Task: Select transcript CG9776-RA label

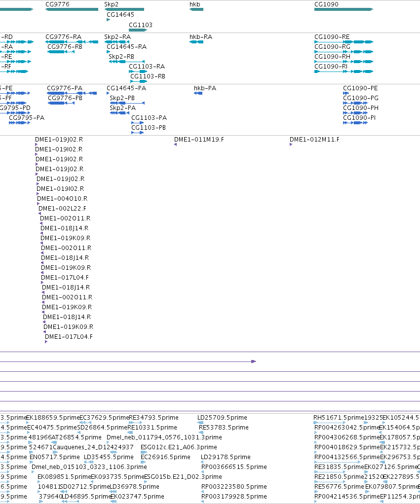Action: pyautogui.click(x=63, y=36)
